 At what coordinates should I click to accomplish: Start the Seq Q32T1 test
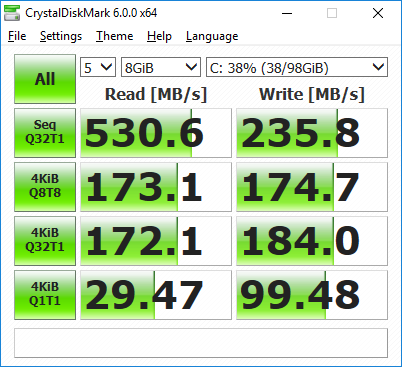tap(45, 133)
